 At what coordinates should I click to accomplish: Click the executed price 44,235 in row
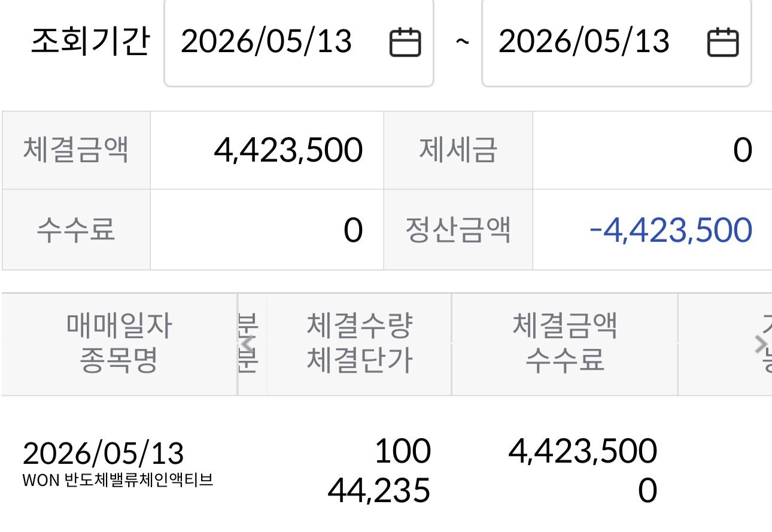pos(379,491)
